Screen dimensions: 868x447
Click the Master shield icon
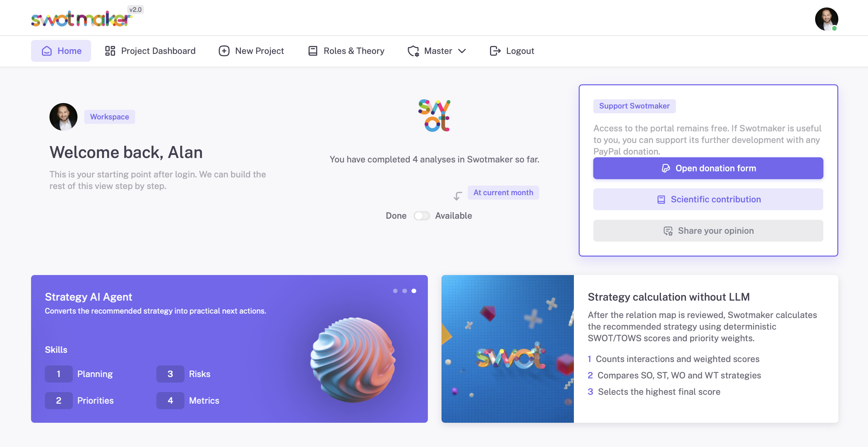[413, 51]
